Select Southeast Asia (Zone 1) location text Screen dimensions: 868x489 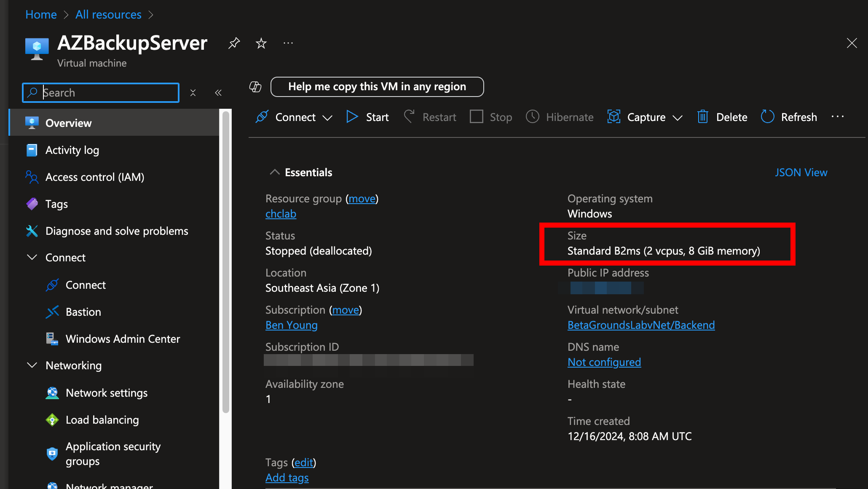click(322, 288)
